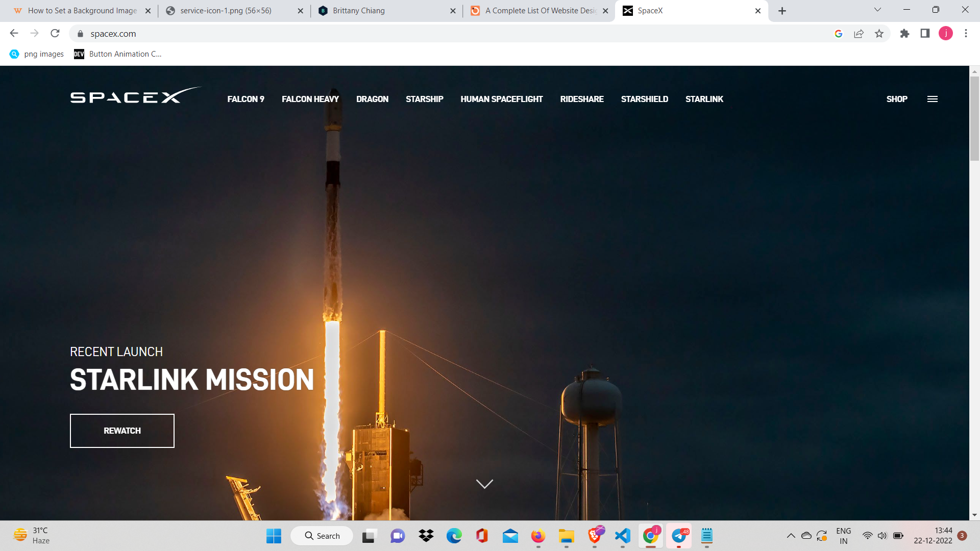Open the SHOP link
Image resolution: width=980 pixels, height=551 pixels.
tap(896, 99)
